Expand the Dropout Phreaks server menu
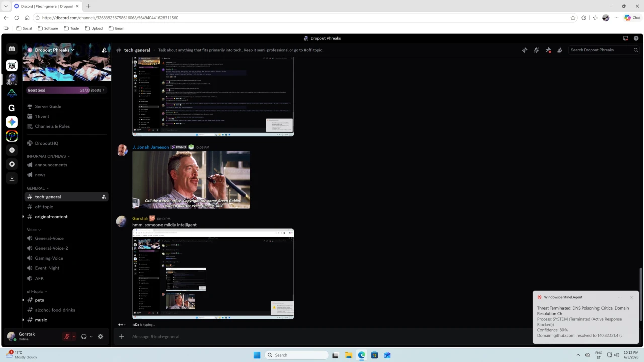 click(x=54, y=50)
